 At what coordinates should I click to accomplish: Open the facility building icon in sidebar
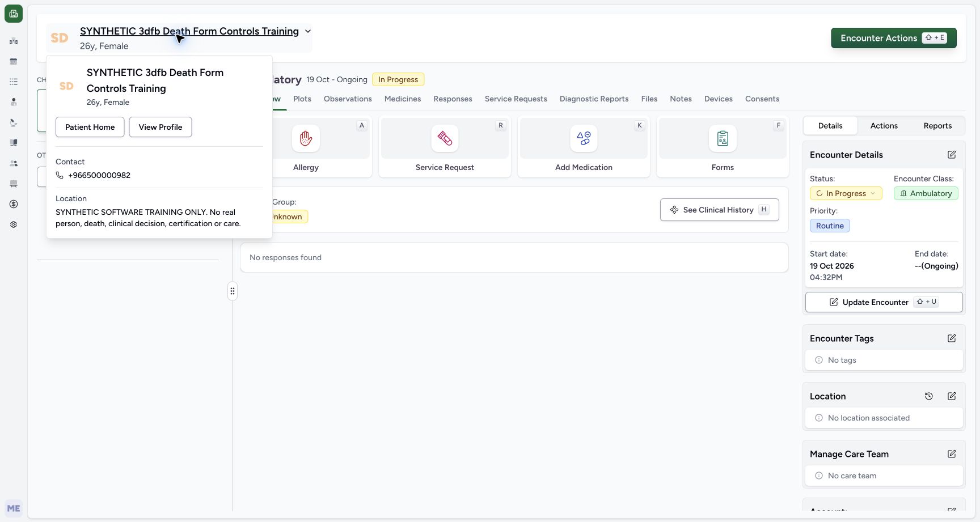(14, 41)
